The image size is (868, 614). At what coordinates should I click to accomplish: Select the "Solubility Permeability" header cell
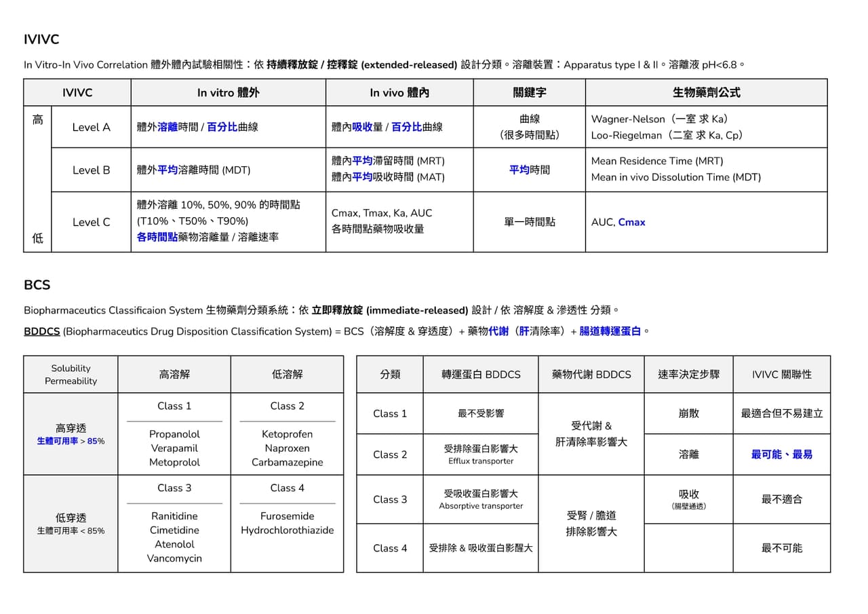click(71, 375)
